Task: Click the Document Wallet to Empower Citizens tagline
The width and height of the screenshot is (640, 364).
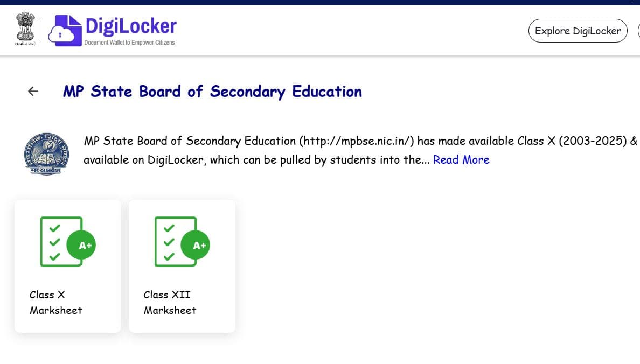Action: click(129, 43)
